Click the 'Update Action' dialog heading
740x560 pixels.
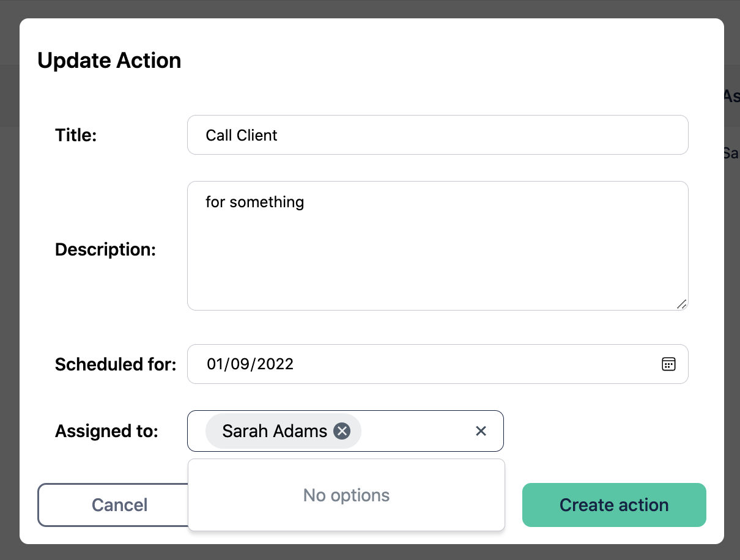click(x=109, y=61)
